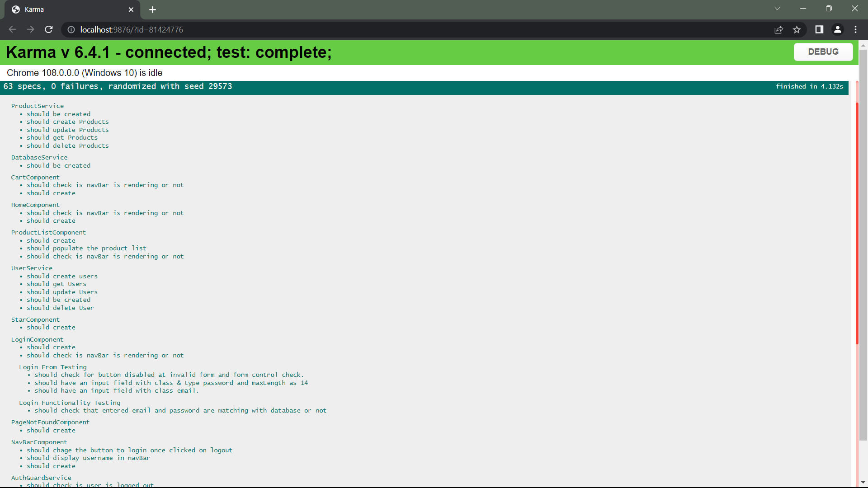
Task: Click 'should get Products' spec
Action: tap(62, 137)
